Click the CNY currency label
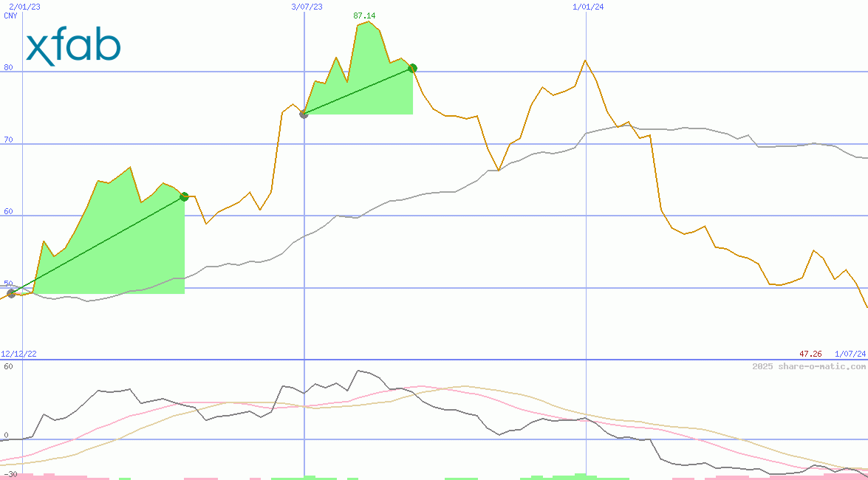 pyautogui.click(x=10, y=16)
